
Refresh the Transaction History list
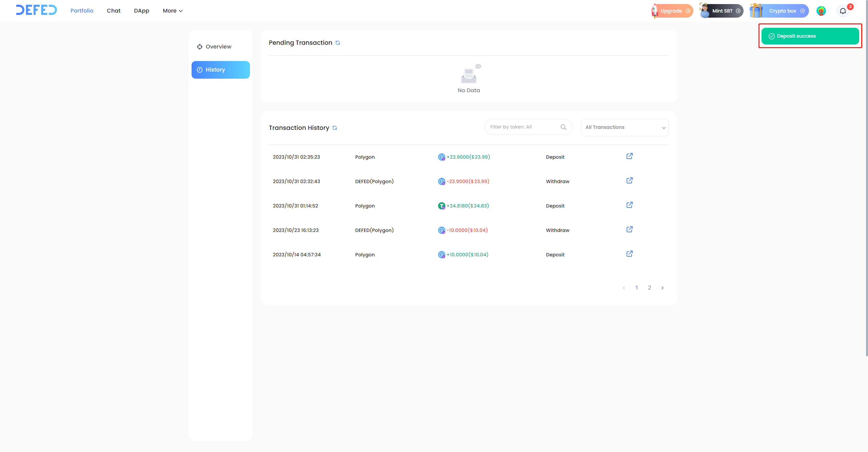click(x=335, y=128)
